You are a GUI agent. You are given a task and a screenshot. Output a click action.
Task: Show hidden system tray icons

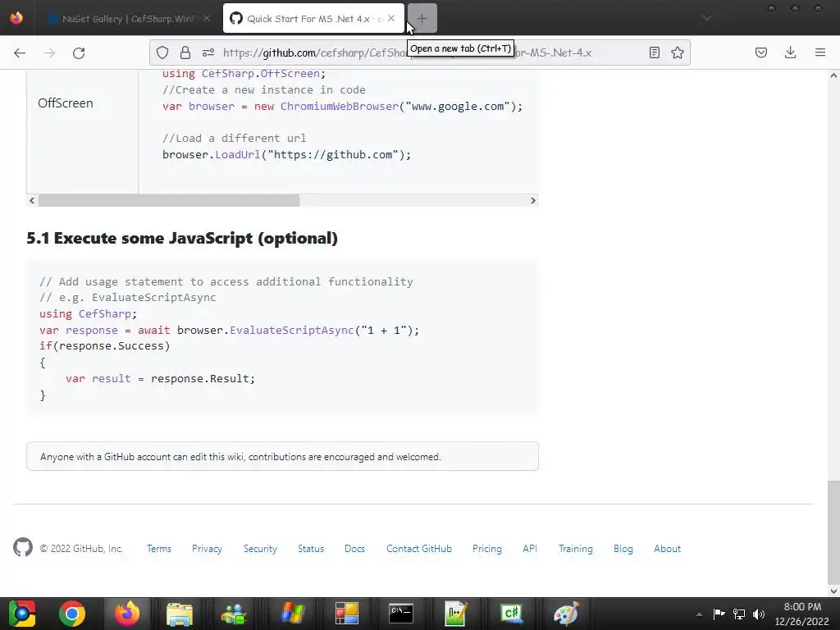[x=699, y=614]
